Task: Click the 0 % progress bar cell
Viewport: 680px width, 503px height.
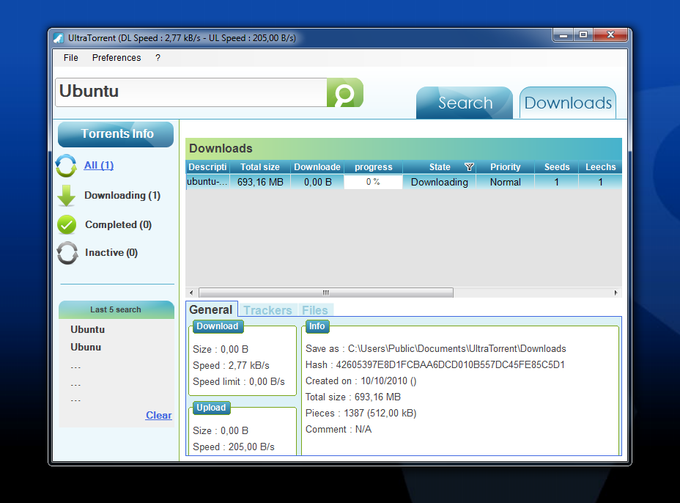Action: pos(373,182)
